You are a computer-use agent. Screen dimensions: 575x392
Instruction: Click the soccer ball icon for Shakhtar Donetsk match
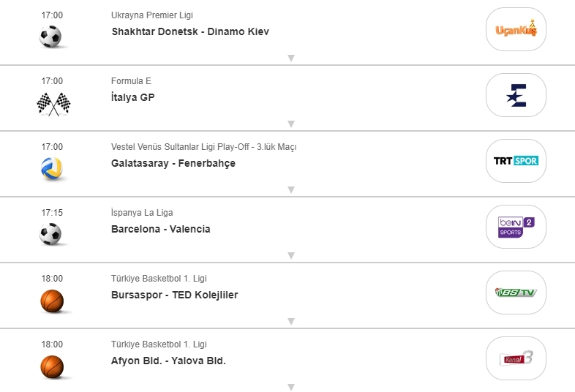[51, 37]
